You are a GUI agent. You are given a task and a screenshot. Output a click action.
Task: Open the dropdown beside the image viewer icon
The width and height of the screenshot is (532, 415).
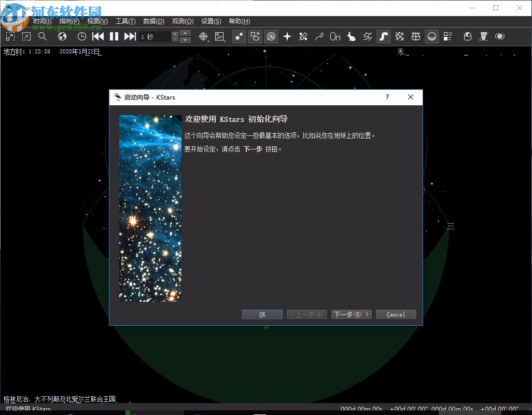point(224,41)
